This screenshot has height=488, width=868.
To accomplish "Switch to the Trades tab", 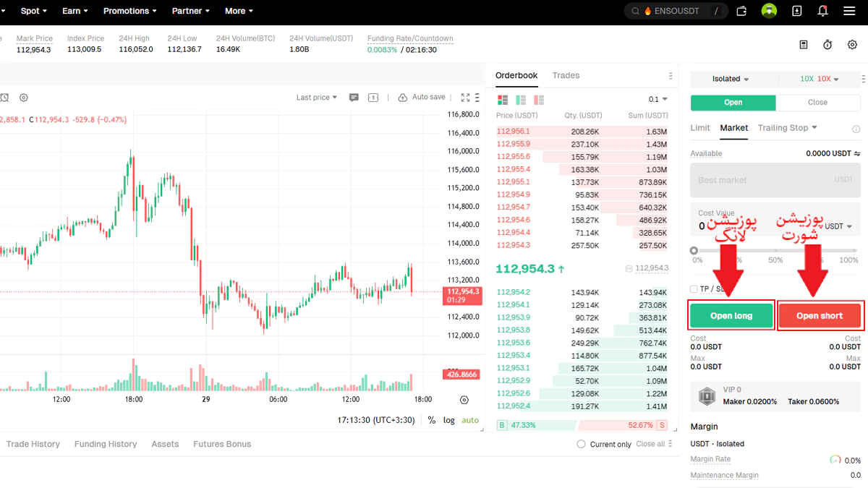I will click(566, 75).
